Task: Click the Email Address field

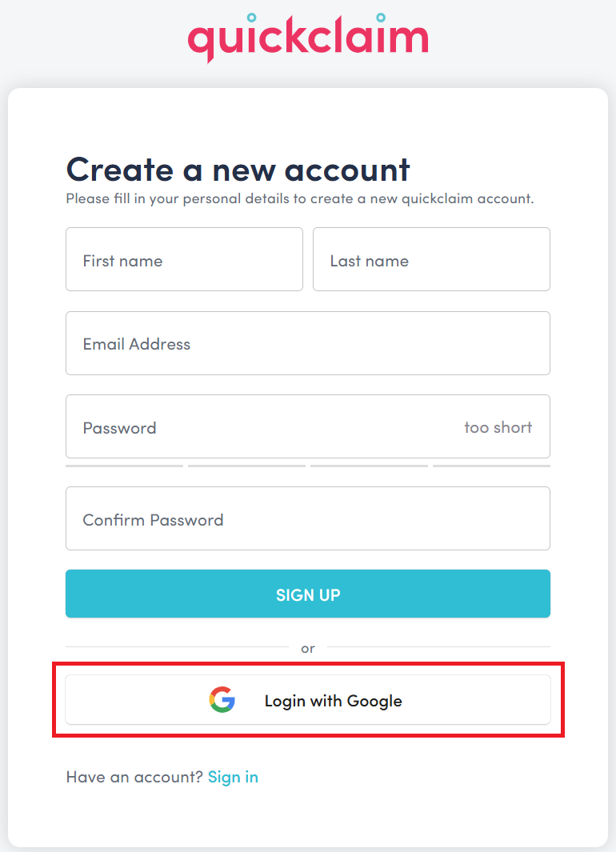Action: point(308,343)
